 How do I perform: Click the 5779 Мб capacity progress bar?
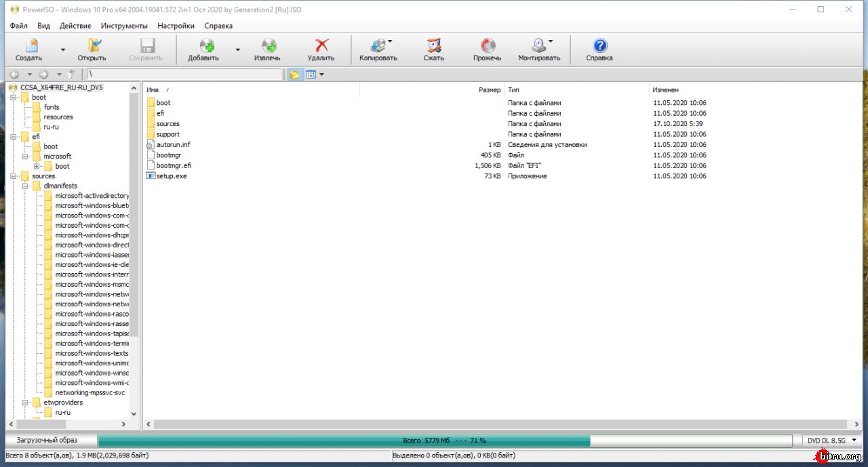point(445,440)
